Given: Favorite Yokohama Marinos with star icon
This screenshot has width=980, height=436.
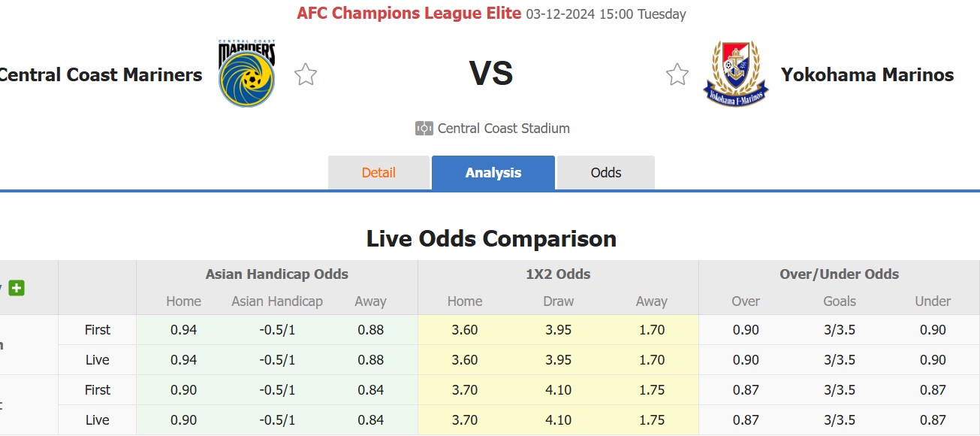Looking at the screenshot, I should click(x=677, y=74).
